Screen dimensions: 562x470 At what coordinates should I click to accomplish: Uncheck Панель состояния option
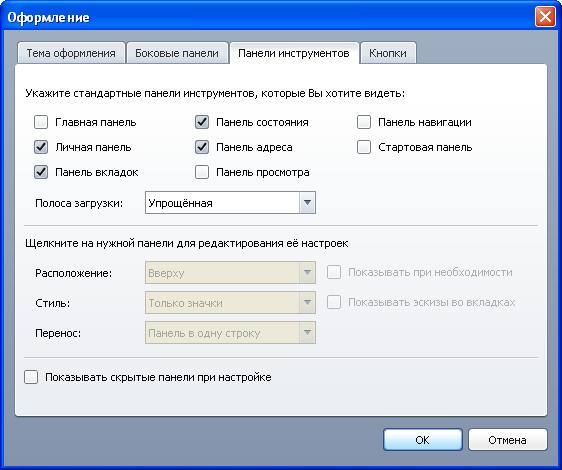click(202, 122)
